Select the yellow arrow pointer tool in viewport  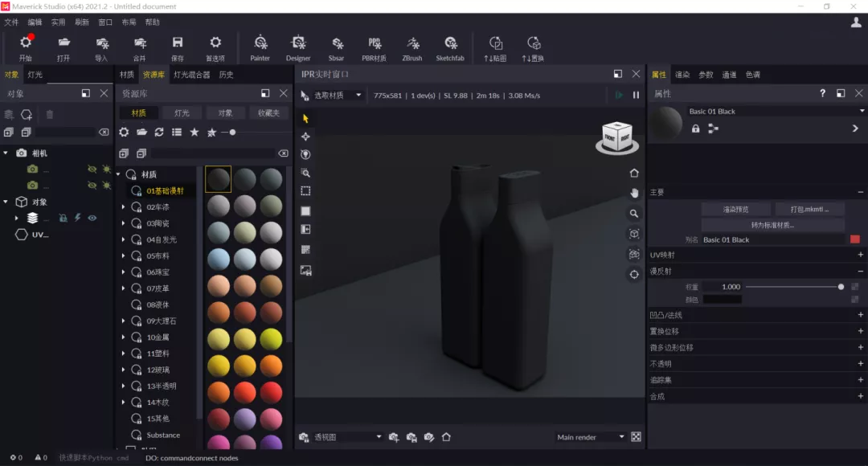305,118
